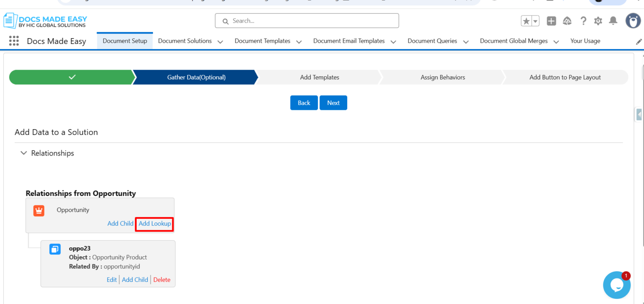Switch to the Document Setup tab
This screenshot has width=644, height=304.
point(125,41)
